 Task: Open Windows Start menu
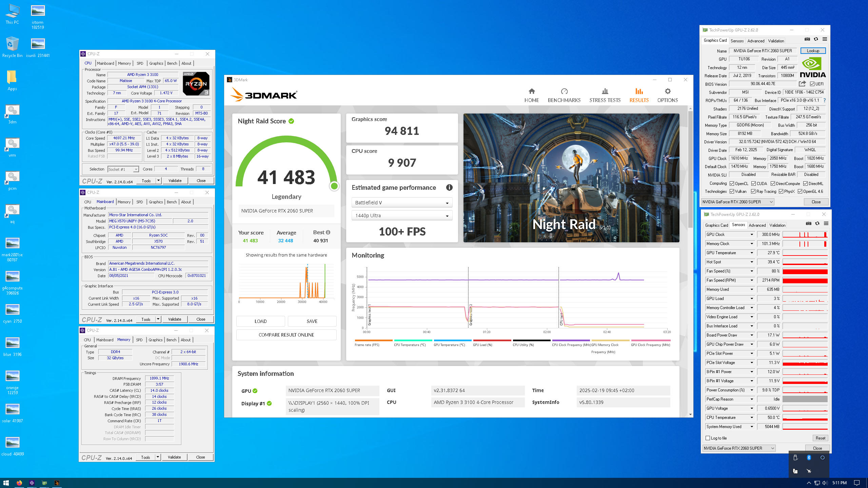6,483
